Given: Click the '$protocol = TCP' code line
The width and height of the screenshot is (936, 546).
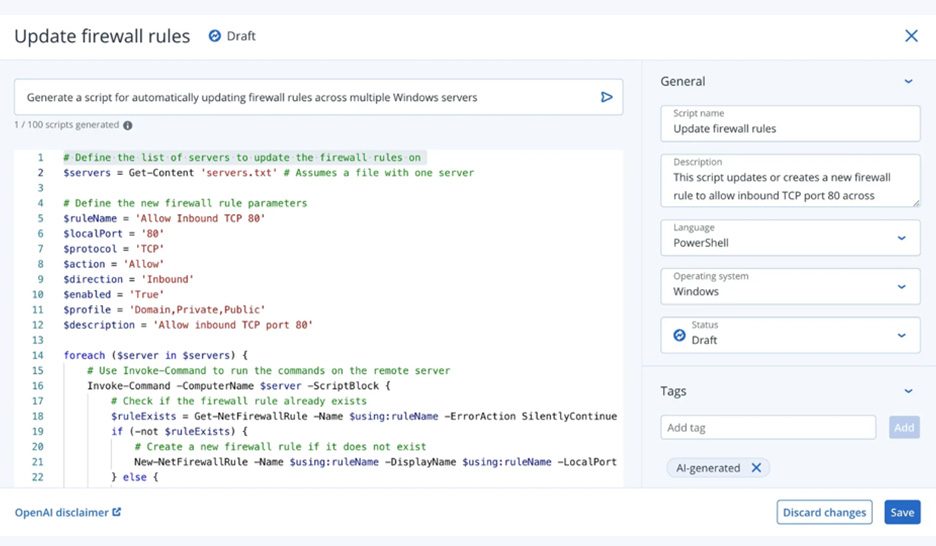Looking at the screenshot, I should click(x=113, y=249).
